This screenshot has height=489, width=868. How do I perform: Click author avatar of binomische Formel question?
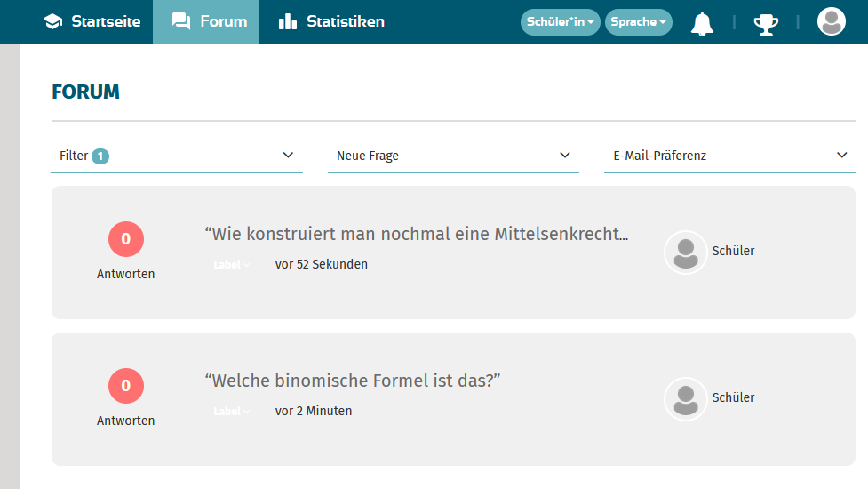tap(685, 399)
